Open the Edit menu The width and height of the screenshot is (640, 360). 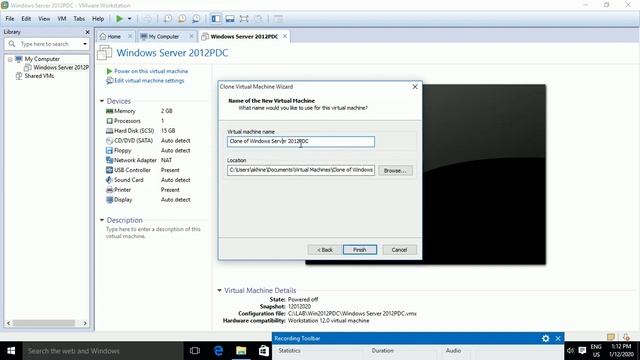[26, 19]
